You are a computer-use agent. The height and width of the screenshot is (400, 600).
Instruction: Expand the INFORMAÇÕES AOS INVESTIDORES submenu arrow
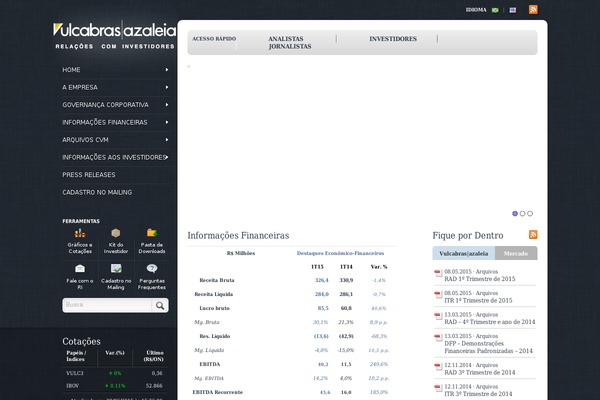coord(167,157)
